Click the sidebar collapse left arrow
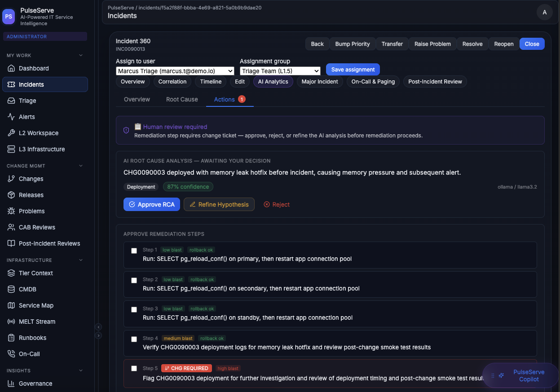Image resolution: width=560 pixels, height=392 pixels. coord(99,327)
